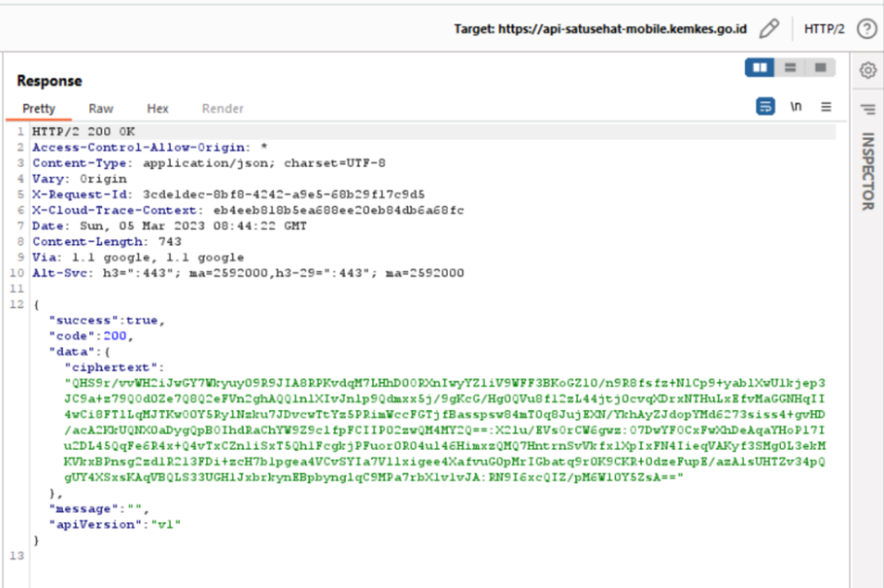Expand the INSPECTOR side panel label
Viewport: 884px width, 588px height.
[868, 172]
